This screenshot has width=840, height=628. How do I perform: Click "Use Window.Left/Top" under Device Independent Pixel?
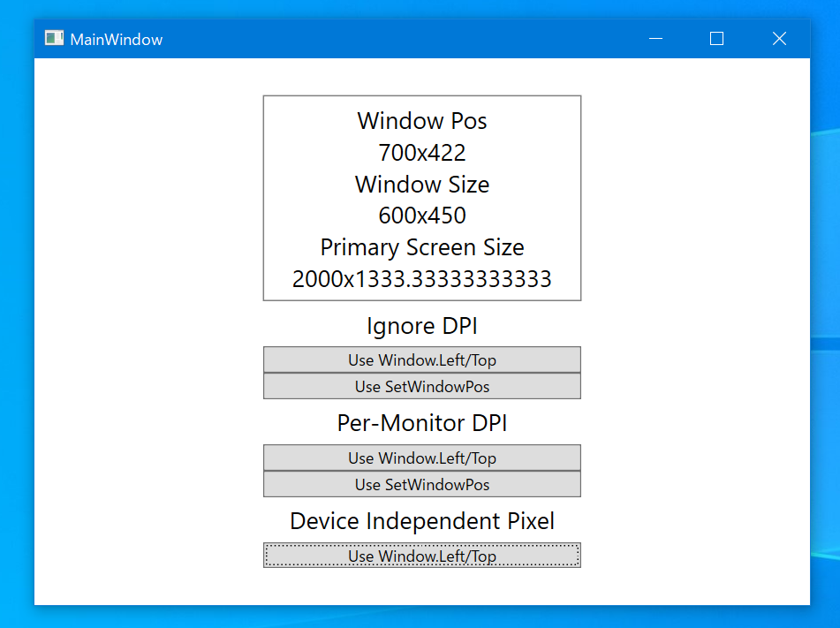[421, 556]
